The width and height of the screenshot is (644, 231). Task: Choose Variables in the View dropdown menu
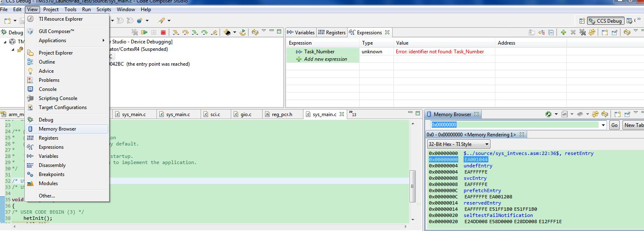pyautogui.click(x=67, y=156)
